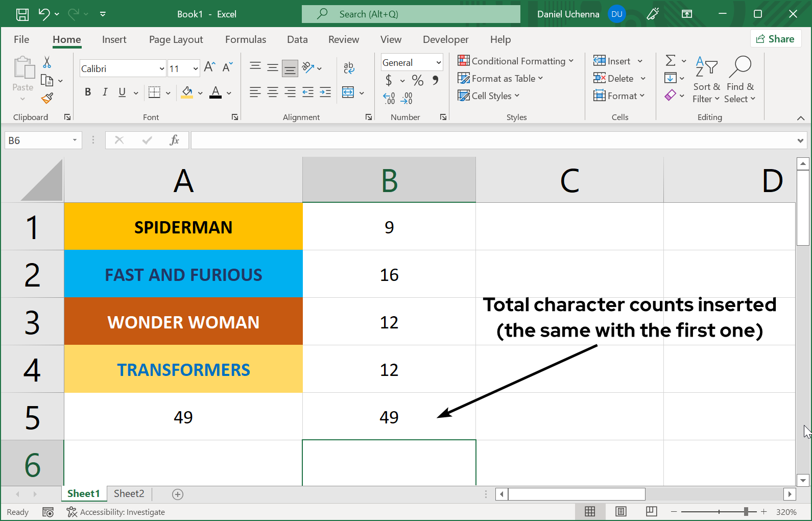
Task: Click the Merge & Center icon
Action: coord(348,92)
